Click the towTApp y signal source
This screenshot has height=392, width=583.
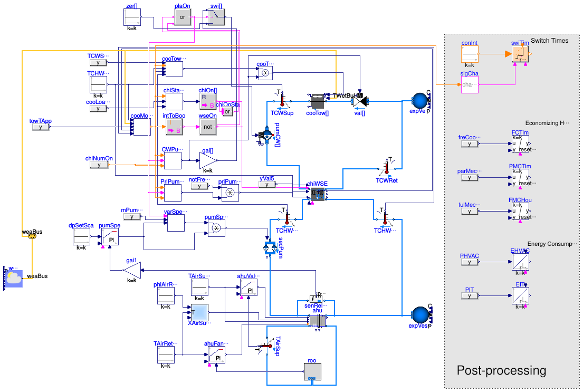point(41,127)
